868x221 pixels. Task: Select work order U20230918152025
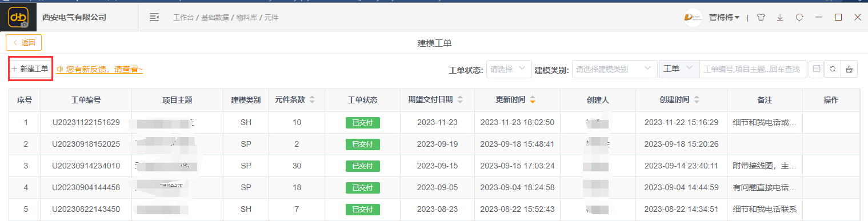coord(86,144)
